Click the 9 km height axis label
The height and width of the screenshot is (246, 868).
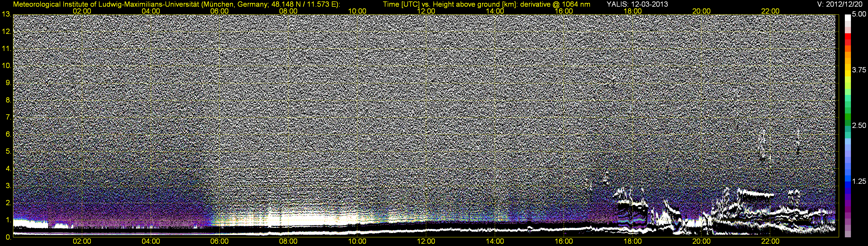pos(8,83)
